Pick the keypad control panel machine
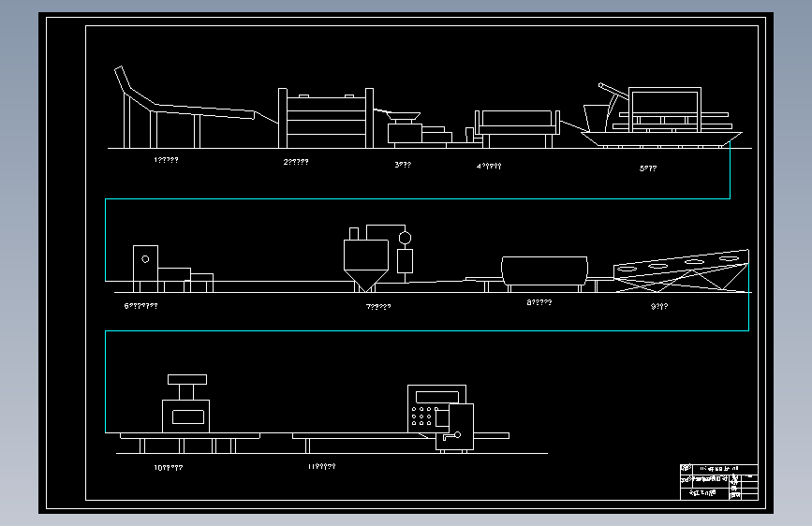Image resolution: width=812 pixels, height=526 pixels. 441,417
